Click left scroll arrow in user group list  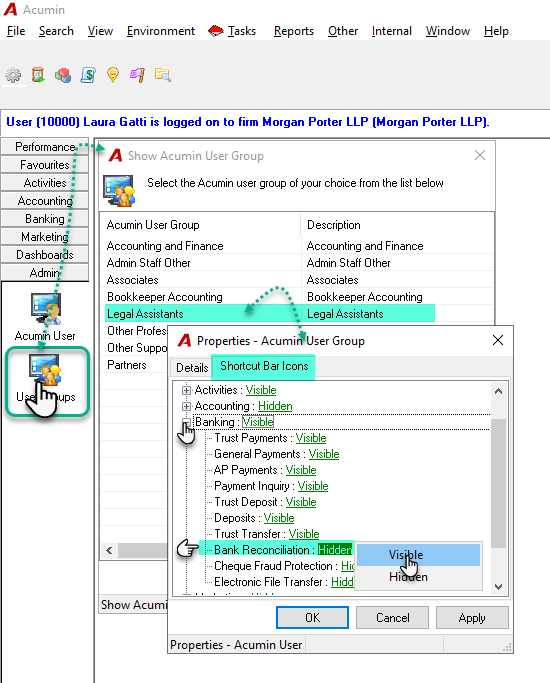tap(109, 551)
